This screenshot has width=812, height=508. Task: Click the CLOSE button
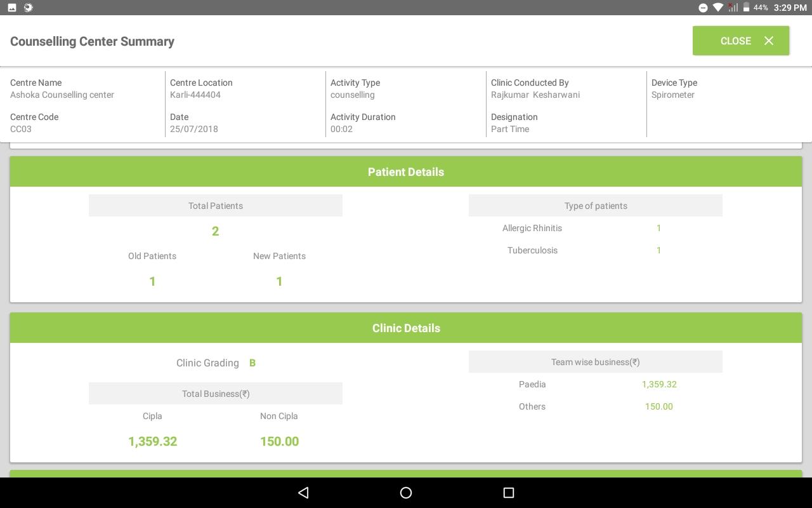(741, 41)
